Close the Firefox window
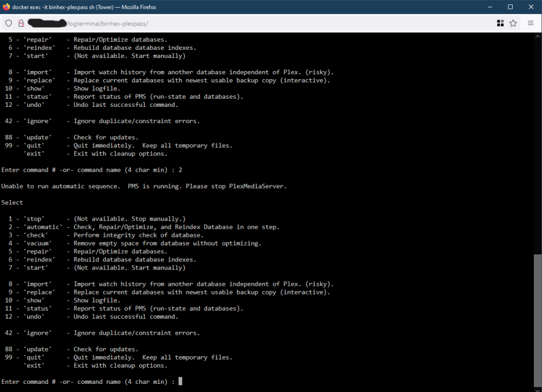 tap(531, 7)
